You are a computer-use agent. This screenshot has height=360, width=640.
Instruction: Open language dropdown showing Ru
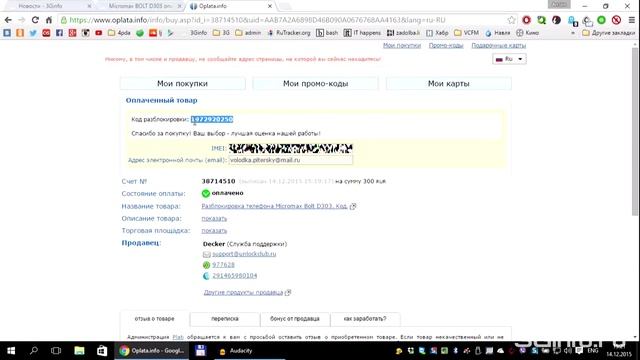tap(509, 59)
